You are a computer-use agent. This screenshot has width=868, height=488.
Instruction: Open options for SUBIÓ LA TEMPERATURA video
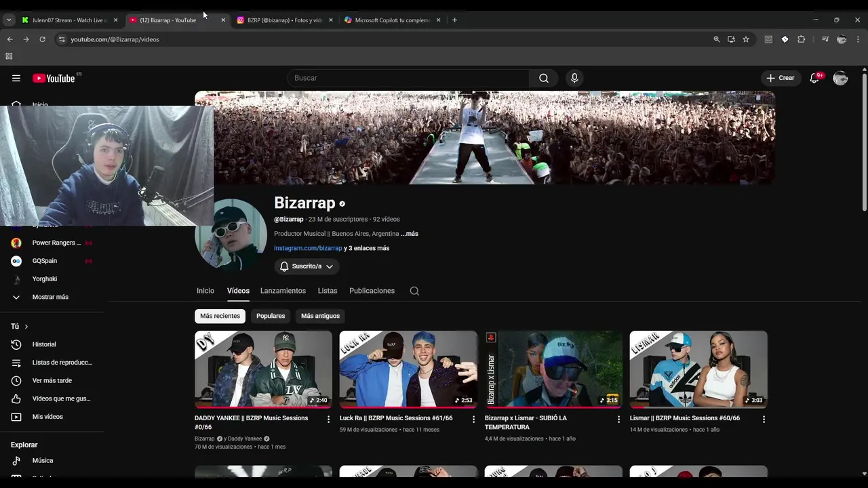[618, 419]
